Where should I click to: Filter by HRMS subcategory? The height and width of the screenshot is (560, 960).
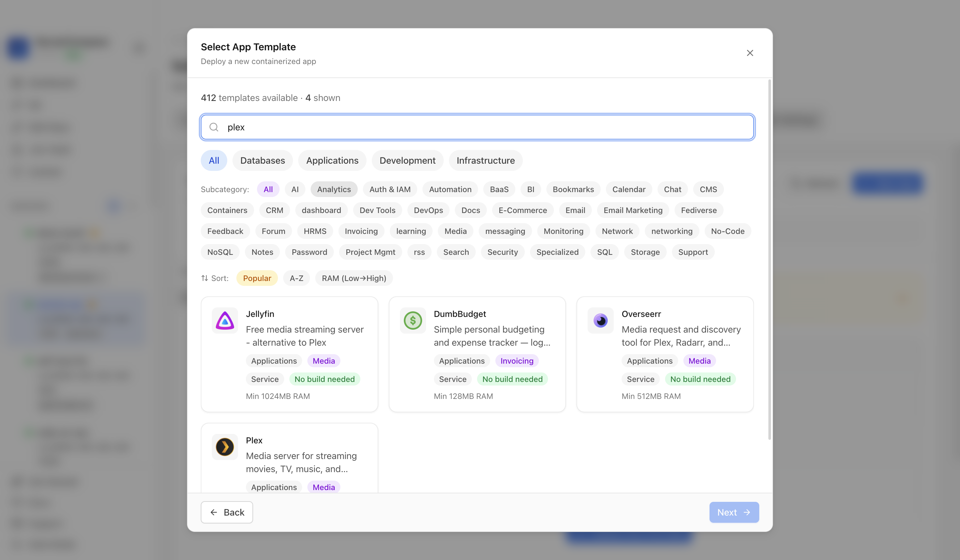[315, 231]
